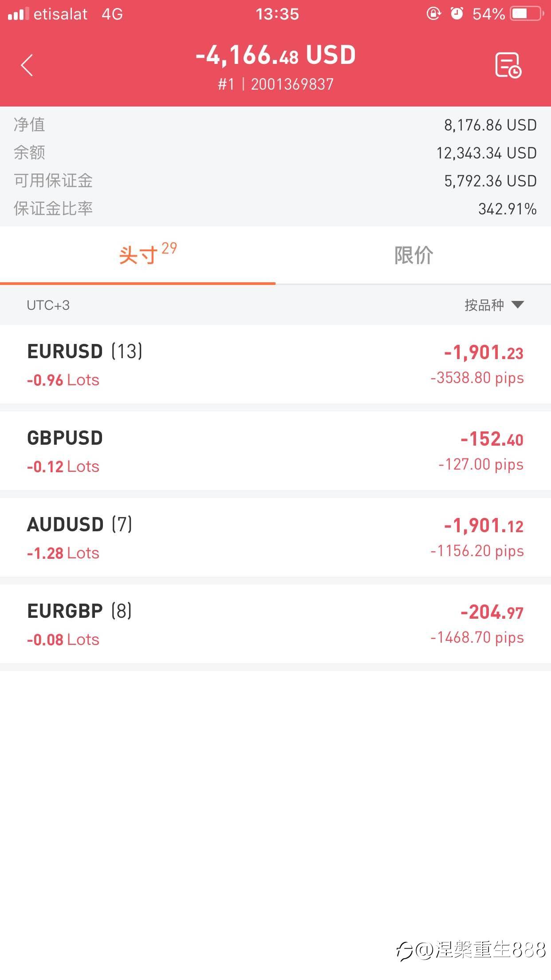Tap the 净值 equity row

pos(275,125)
